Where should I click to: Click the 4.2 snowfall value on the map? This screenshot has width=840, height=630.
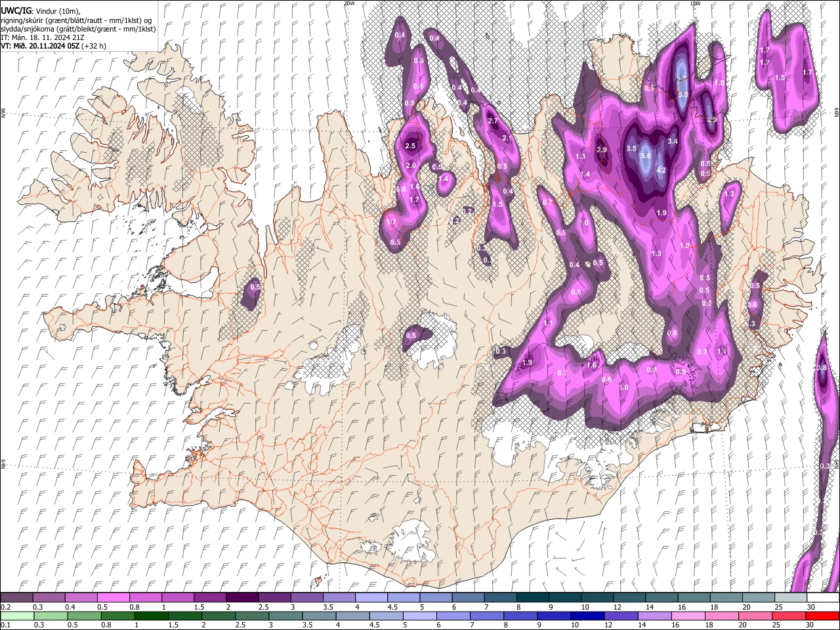point(661,171)
